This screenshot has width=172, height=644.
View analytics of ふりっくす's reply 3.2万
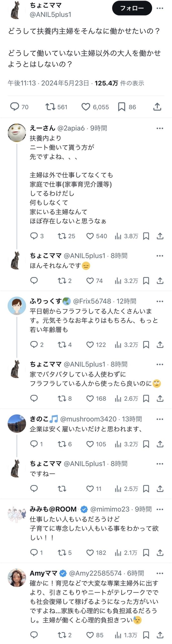tap(126, 345)
